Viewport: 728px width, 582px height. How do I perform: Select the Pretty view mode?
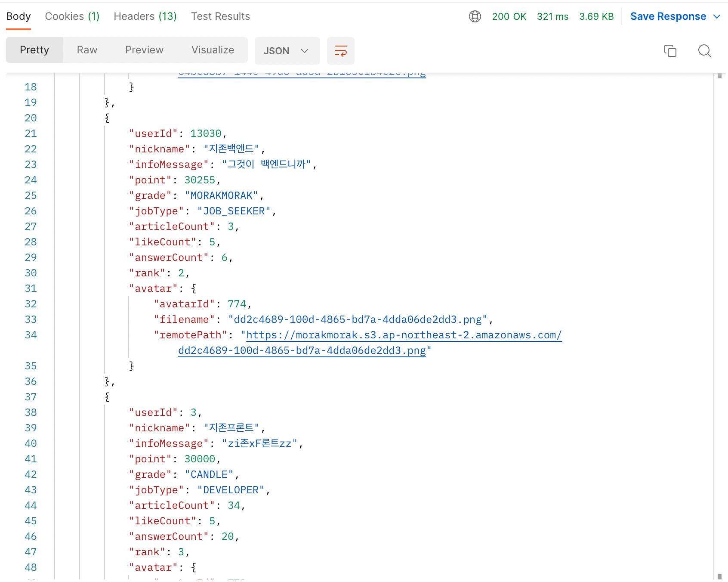34,50
